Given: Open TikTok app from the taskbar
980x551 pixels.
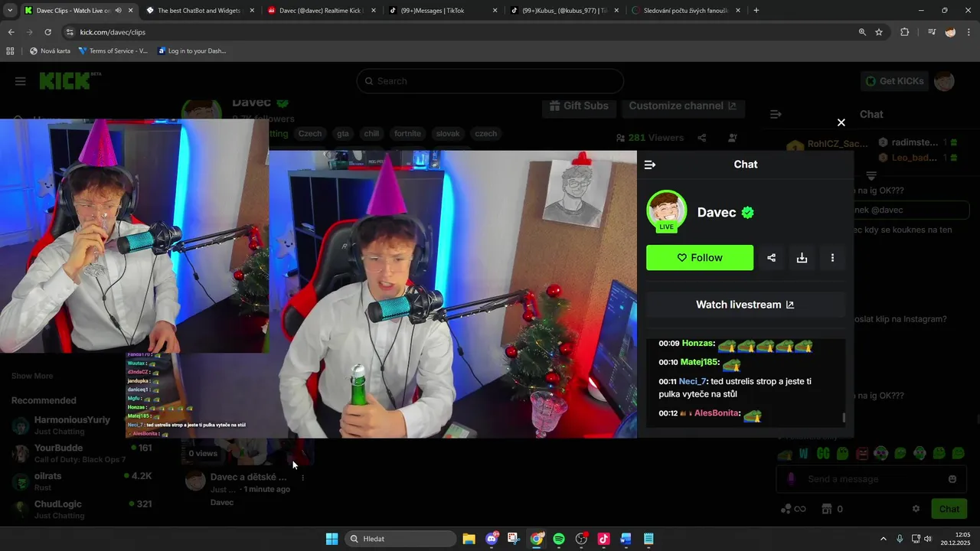Looking at the screenshot, I should pyautogui.click(x=603, y=539).
